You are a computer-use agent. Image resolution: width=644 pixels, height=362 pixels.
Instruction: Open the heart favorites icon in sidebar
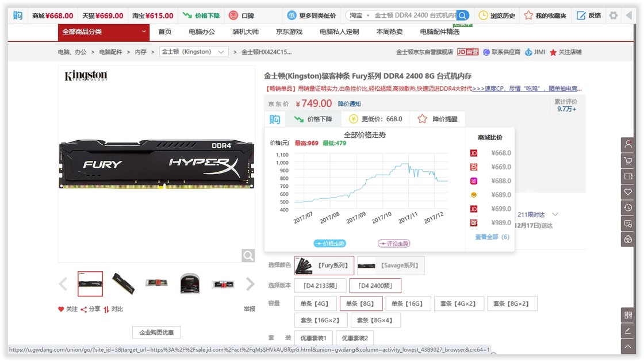pos(628,192)
